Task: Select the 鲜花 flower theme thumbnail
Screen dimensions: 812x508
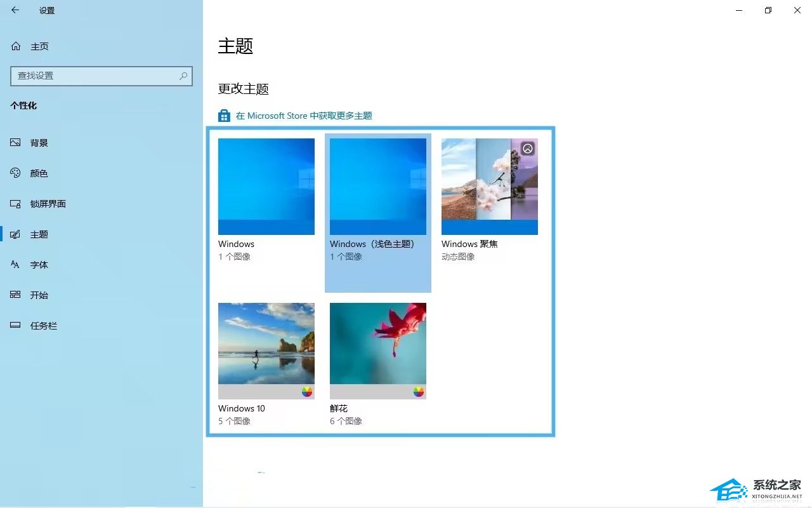Action: point(378,351)
